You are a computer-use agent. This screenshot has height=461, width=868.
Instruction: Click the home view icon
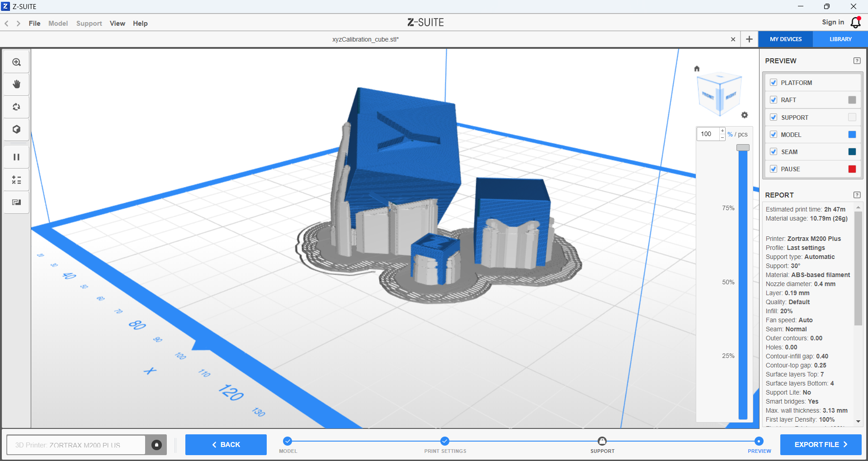pos(697,69)
